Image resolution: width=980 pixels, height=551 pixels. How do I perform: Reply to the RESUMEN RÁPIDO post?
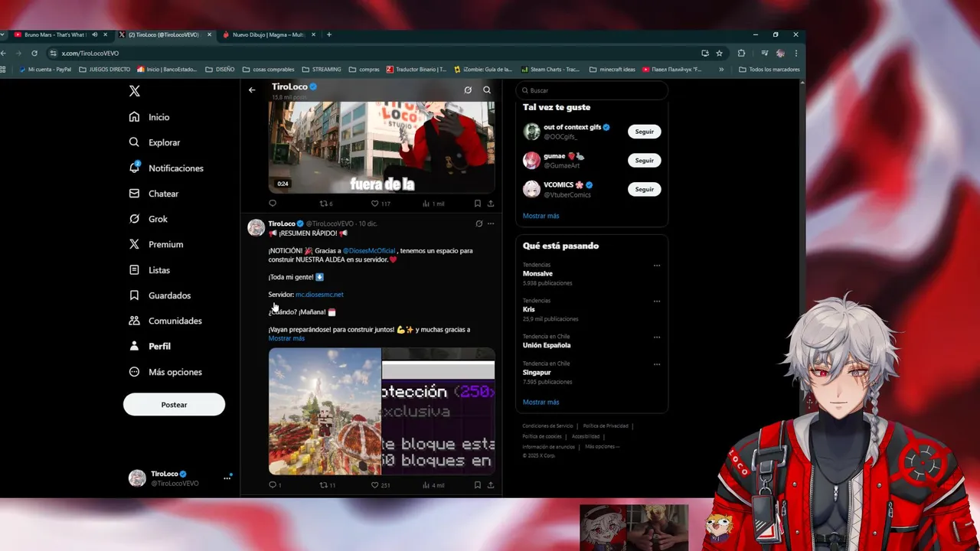(x=275, y=485)
